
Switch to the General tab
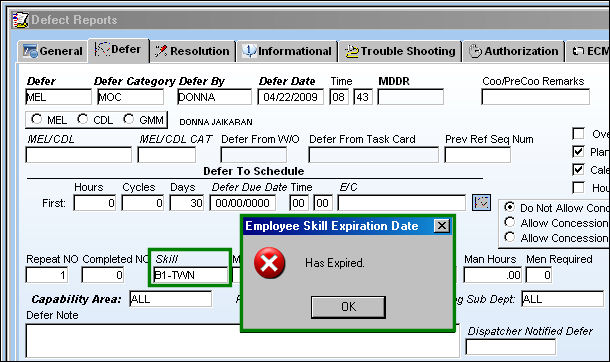[53, 51]
